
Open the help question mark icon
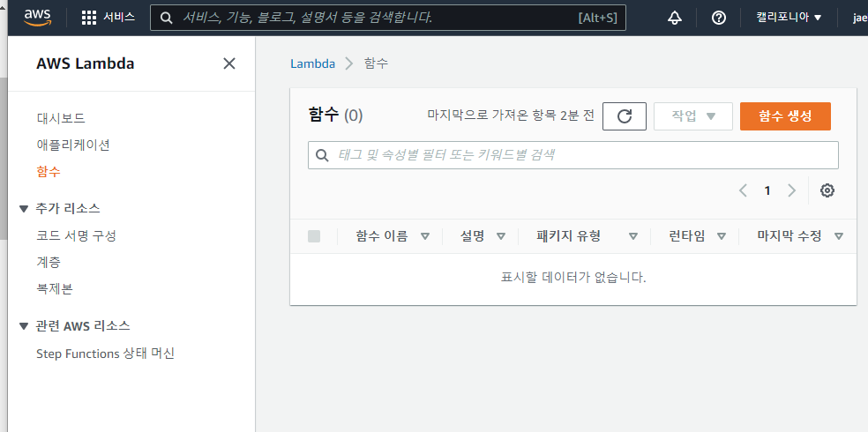coord(719,18)
